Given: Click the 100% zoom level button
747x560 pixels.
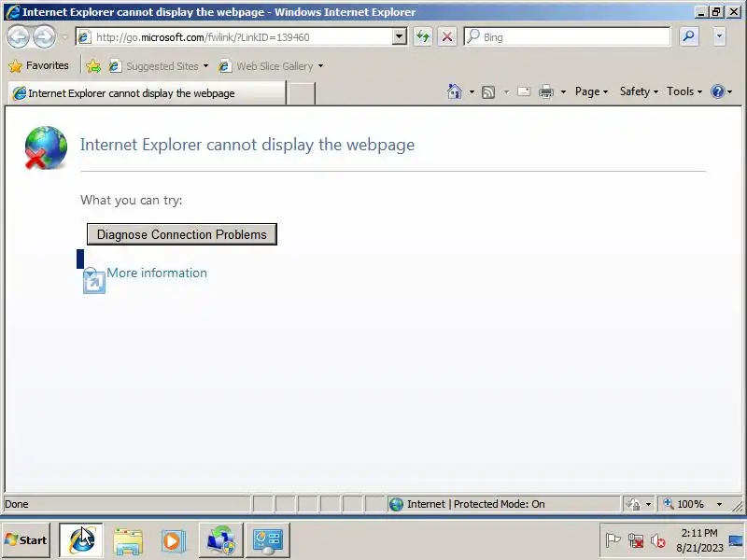Looking at the screenshot, I should coord(684,504).
